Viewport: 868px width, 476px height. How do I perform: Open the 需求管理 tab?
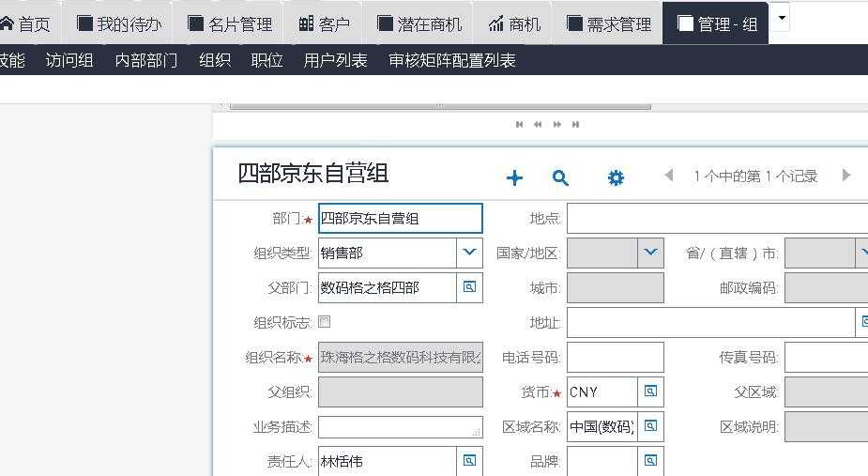609,23
